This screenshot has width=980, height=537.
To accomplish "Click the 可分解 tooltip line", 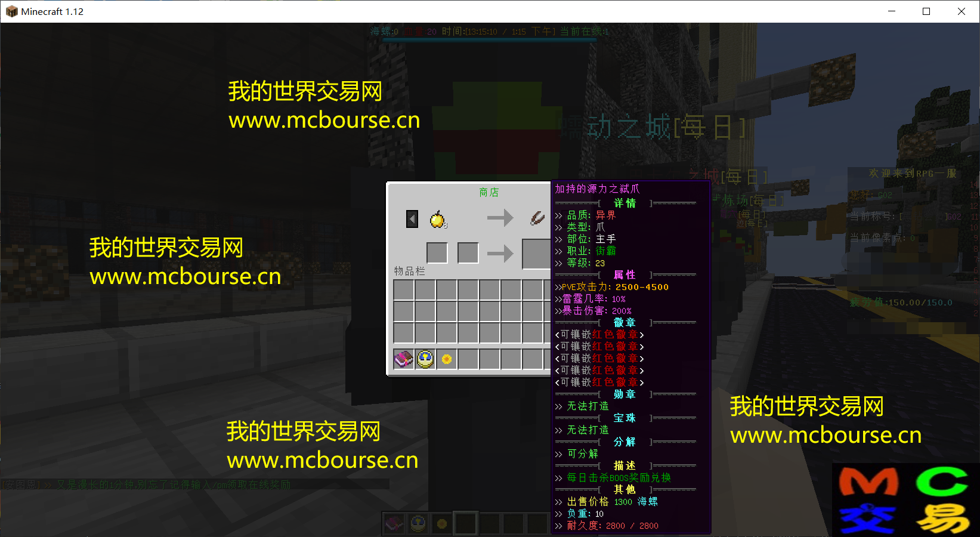I will [x=576, y=453].
